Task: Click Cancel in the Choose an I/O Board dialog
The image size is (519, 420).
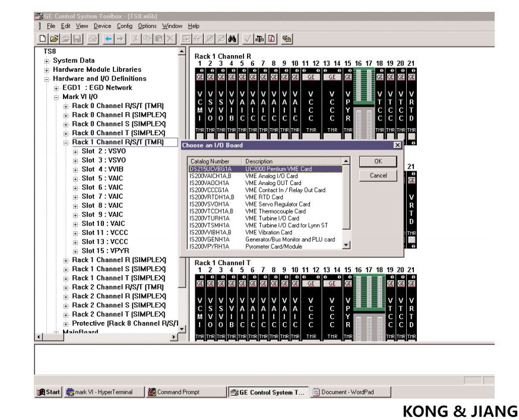Action: [378, 175]
